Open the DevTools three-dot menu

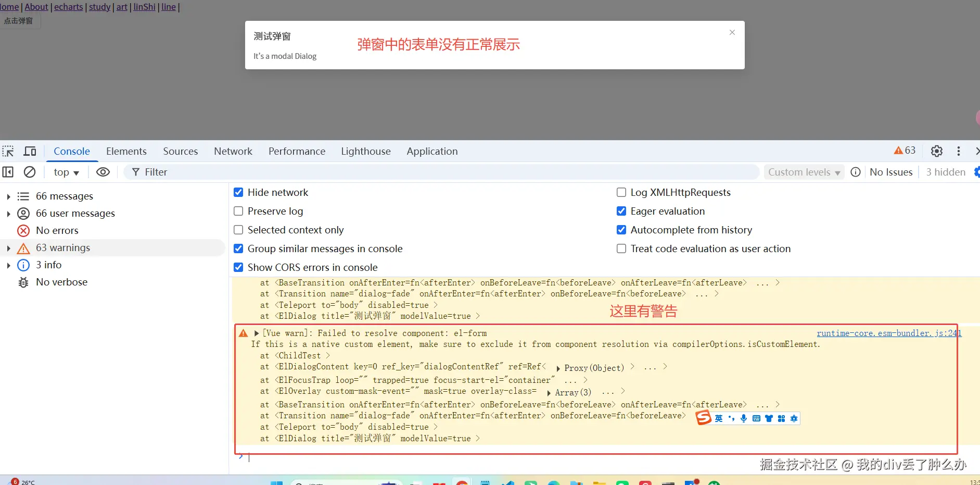point(959,151)
